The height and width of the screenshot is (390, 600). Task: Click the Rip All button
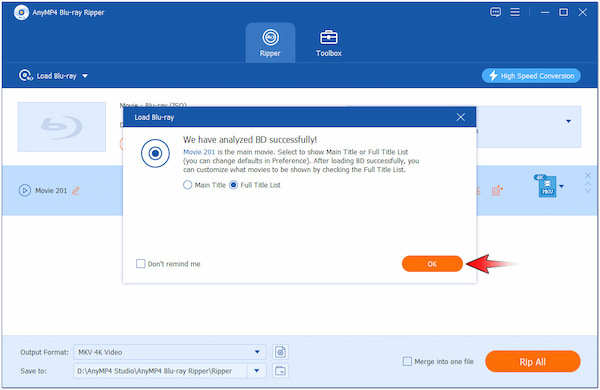[x=533, y=361]
